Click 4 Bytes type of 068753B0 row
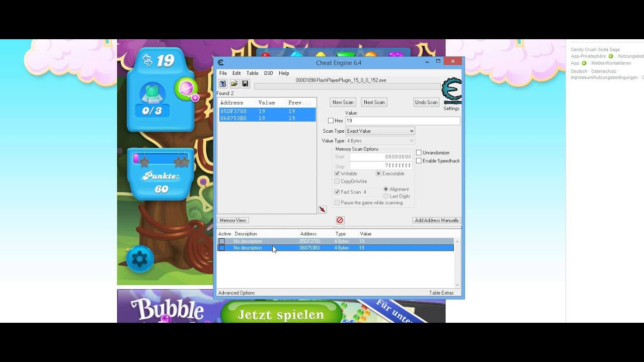 [342, 248]
